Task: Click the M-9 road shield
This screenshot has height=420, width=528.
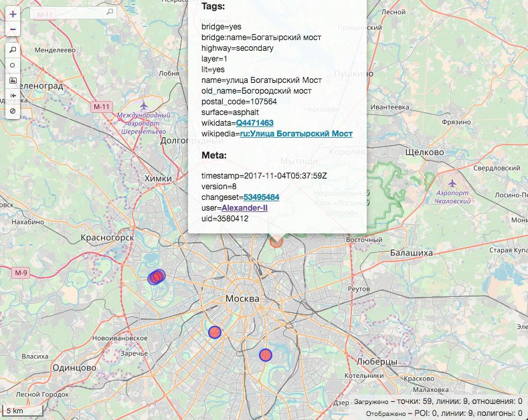Action: 21,273
